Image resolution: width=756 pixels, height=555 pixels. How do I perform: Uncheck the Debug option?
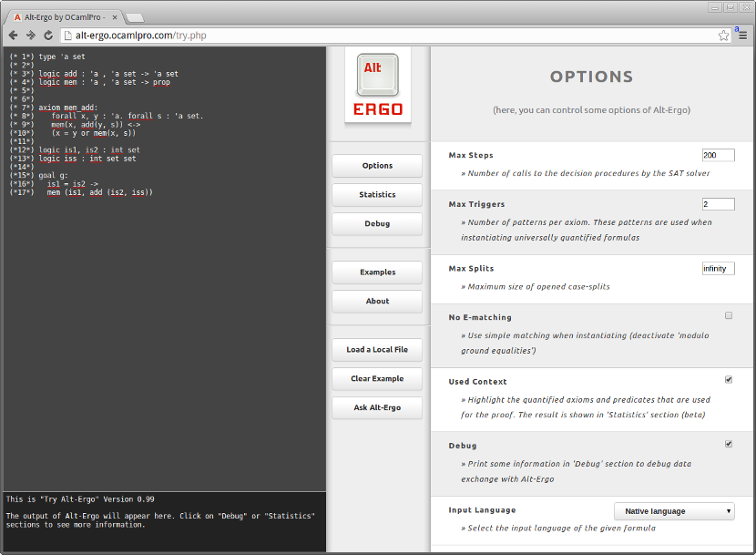pos(728,444)
